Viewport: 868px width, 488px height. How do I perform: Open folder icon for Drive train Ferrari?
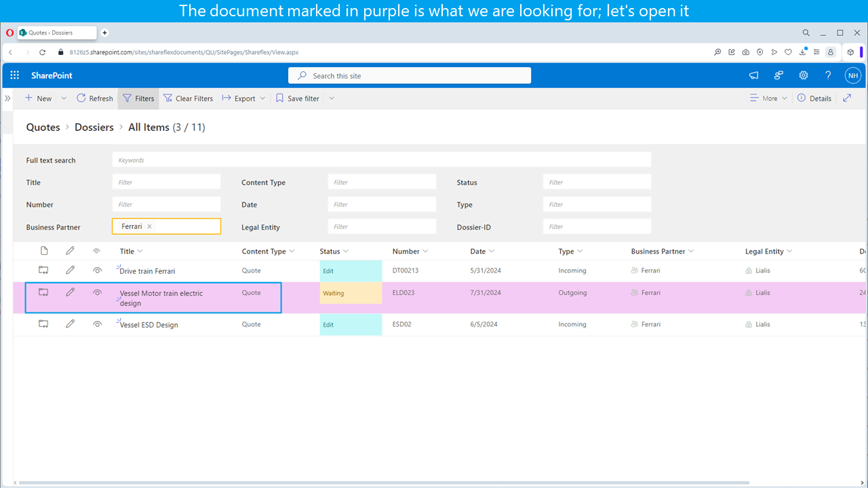point(43,270)
